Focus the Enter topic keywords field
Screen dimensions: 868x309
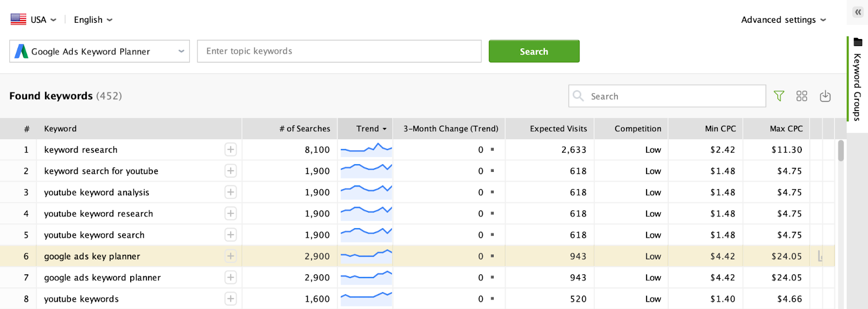click(x=339, y=51)
